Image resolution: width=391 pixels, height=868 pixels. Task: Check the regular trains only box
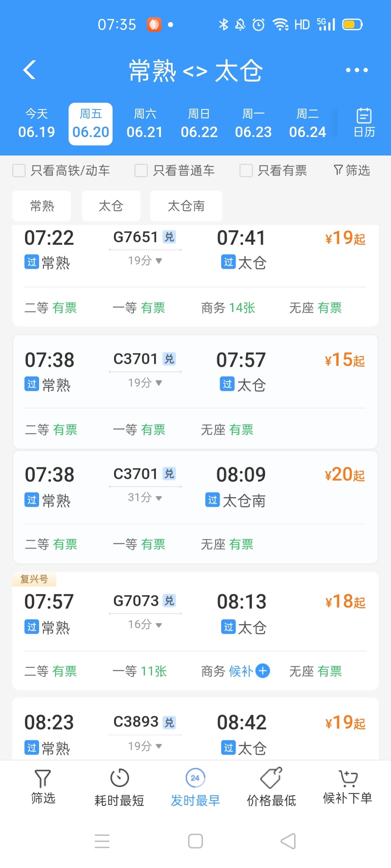pyautogui.click(x=141, y=170)
